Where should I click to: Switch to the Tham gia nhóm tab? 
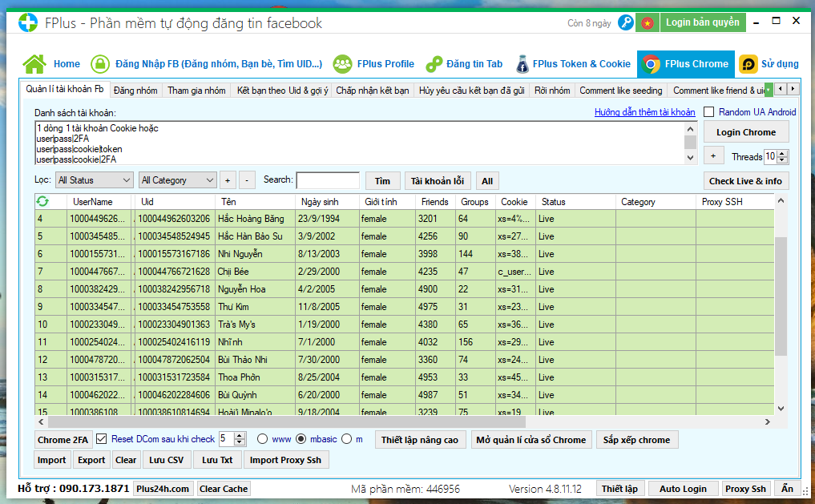tap(196, 91)
